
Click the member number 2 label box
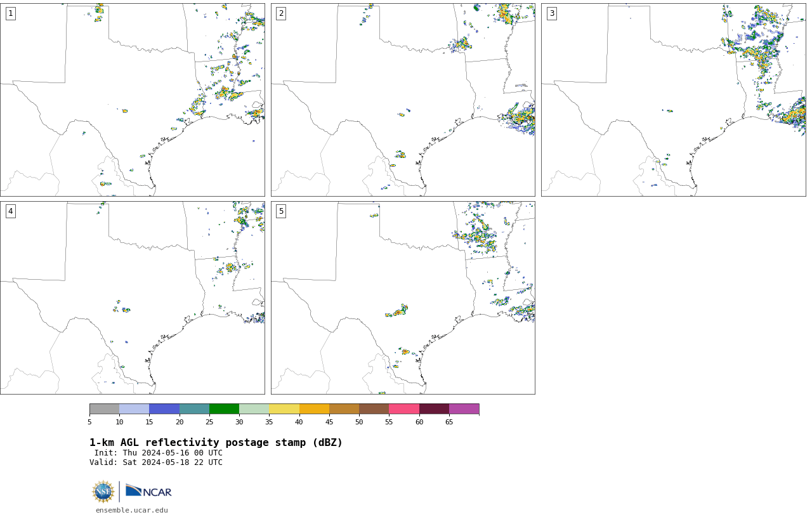click(281, 13)
